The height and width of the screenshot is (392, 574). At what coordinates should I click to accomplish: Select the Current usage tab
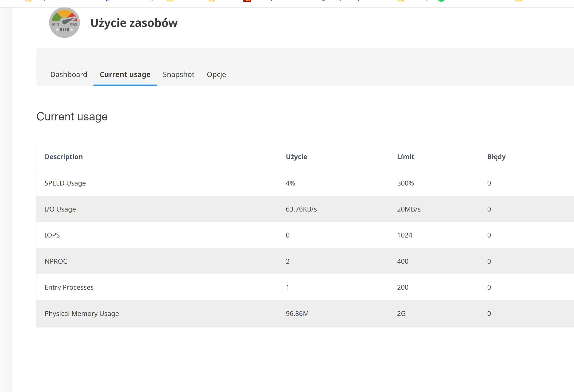coord(125,74)
